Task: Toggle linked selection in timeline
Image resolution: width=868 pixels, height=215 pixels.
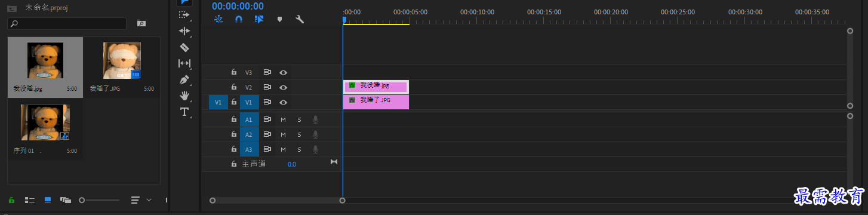Action: pyautogui.click(x=259, y=19)
